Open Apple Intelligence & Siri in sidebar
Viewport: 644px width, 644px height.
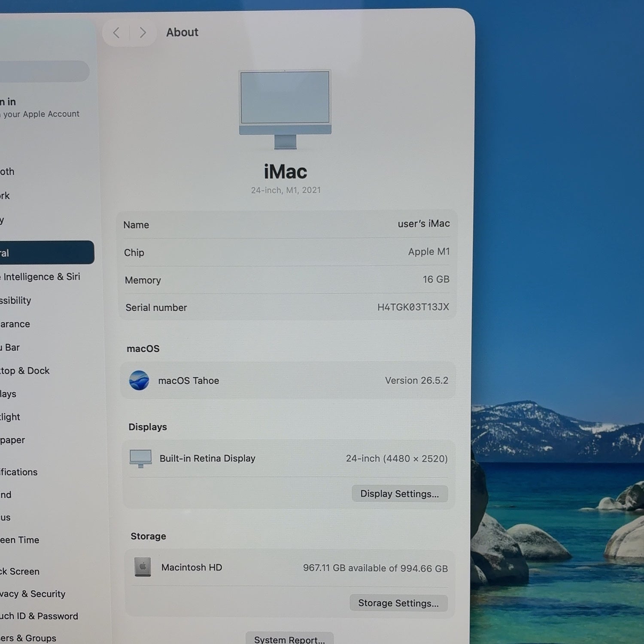(x=40, y=277)
